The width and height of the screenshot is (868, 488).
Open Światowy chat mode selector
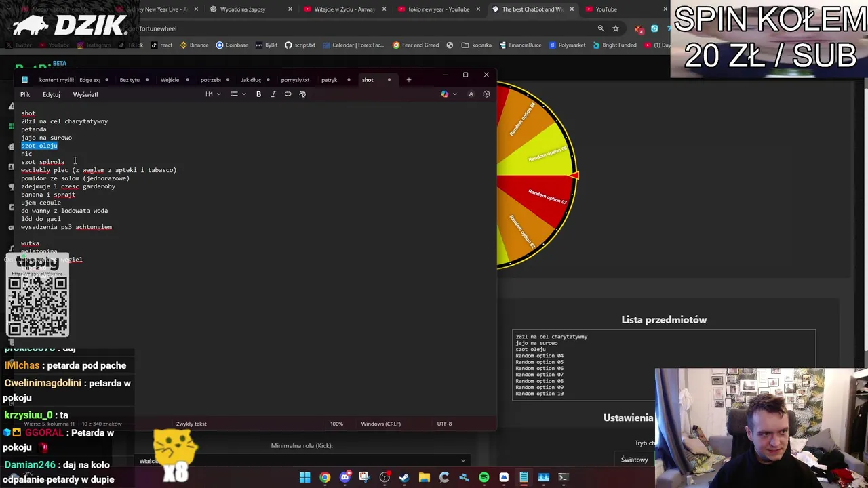635,460
